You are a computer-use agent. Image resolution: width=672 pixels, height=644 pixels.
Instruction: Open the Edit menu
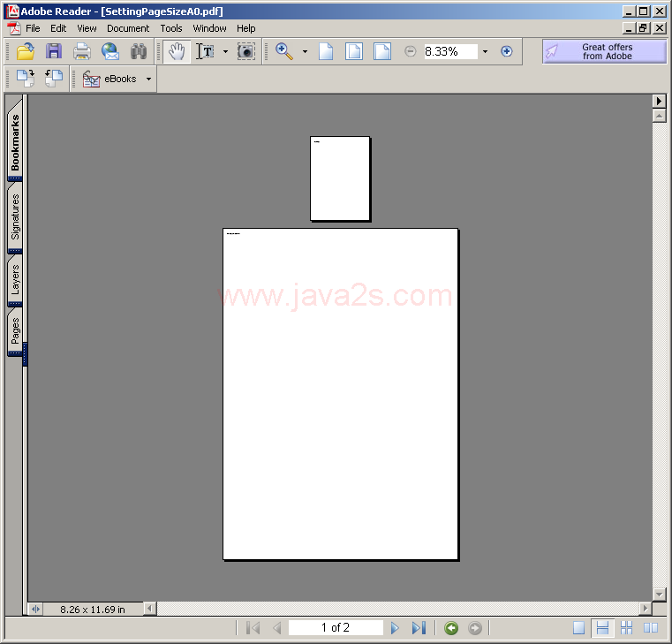58,28
